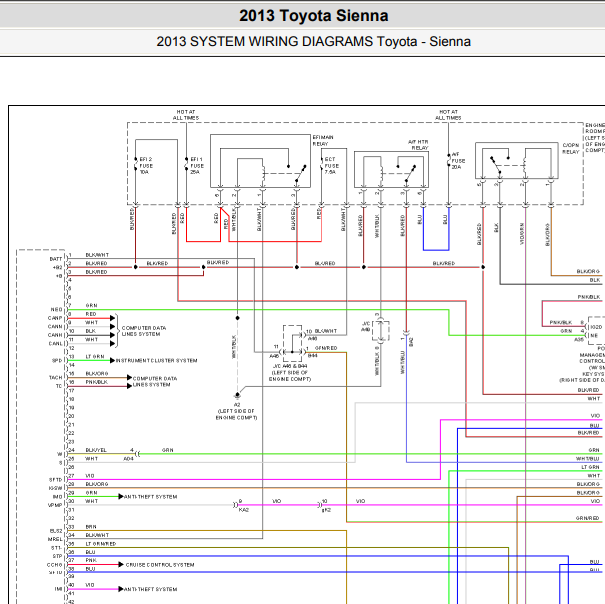Select the "2013 SYSTEM WIRING DIAGRAMS Toyota - Sienna" subtitle
The width and height of the screenshot is (605, 604).
(313, 41)
